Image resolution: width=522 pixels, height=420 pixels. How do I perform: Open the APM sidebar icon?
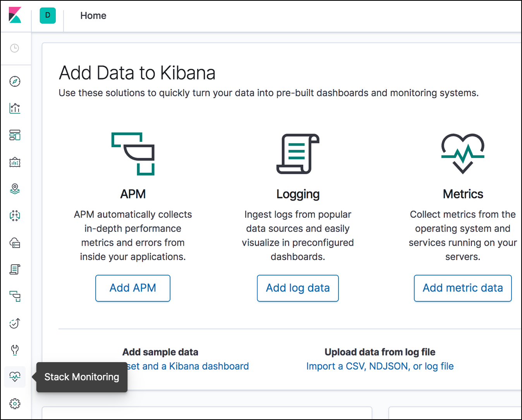click(x=14, y=296)
